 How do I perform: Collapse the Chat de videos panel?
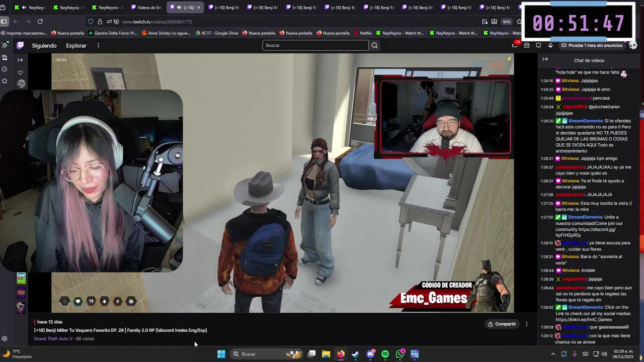545,59
